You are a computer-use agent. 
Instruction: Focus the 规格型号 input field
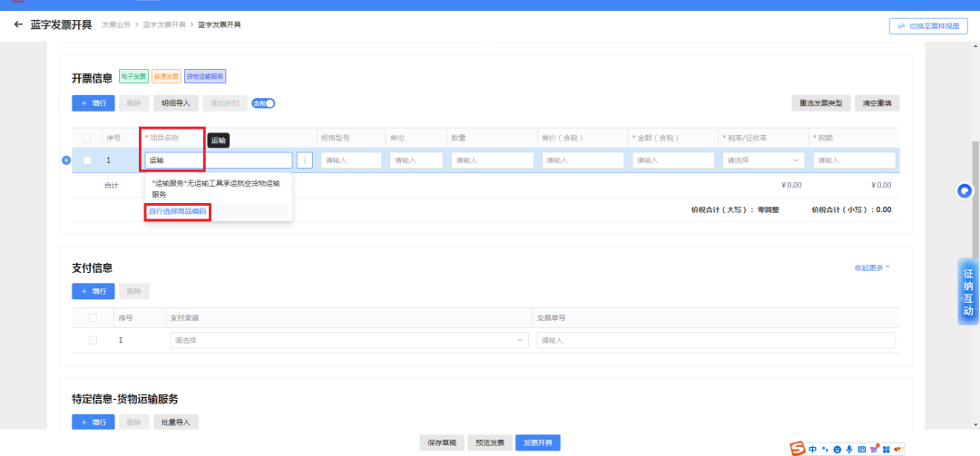point(351,160)
